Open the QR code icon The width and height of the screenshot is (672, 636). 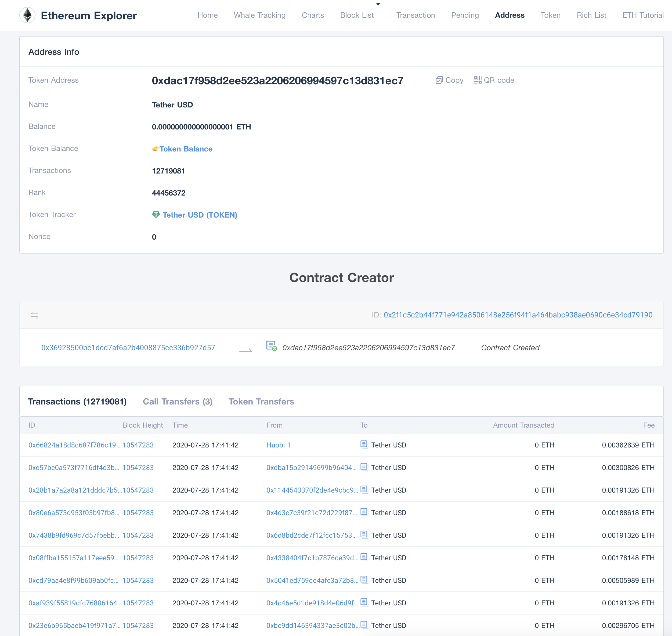pyautogui.click(x=478, y=80)
